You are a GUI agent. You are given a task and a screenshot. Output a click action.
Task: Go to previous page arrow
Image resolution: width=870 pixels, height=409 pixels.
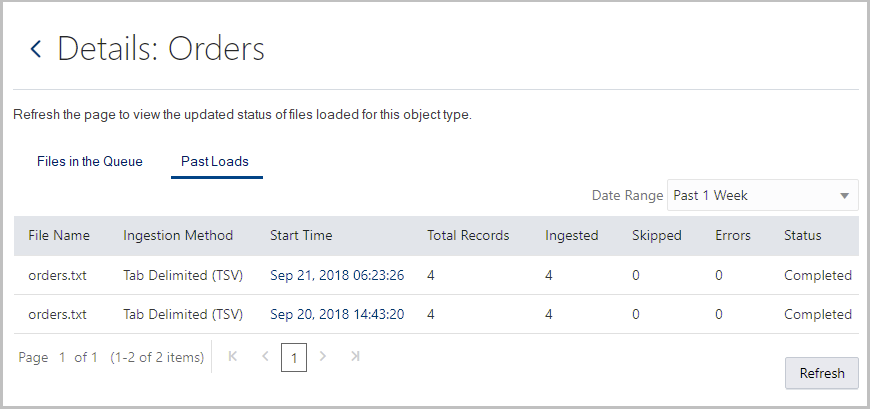pyautogui.click(x=265, y=356)
